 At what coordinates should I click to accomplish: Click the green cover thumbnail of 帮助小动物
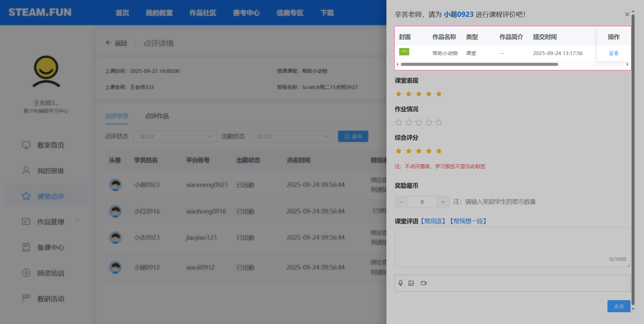(x=404, y=52)
